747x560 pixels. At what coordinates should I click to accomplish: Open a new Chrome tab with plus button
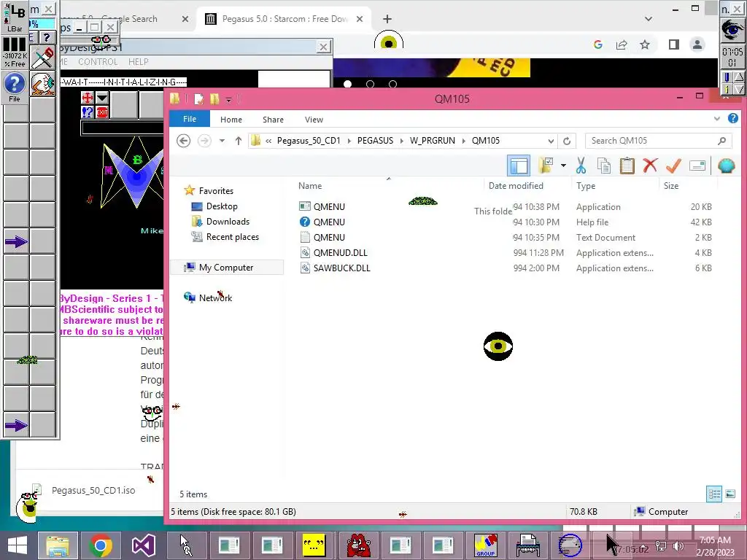(x=387, y=19)
